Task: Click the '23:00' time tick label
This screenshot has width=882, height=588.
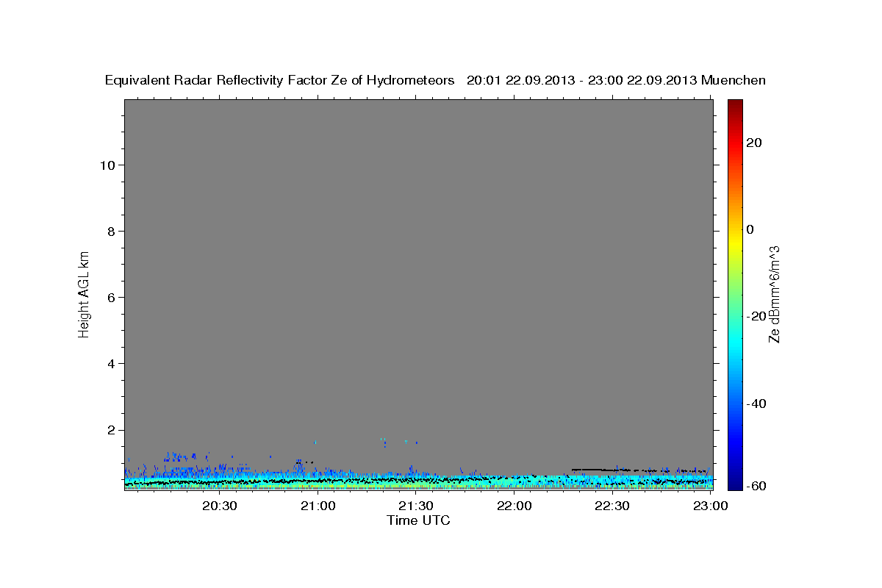Action: [710, 506]
